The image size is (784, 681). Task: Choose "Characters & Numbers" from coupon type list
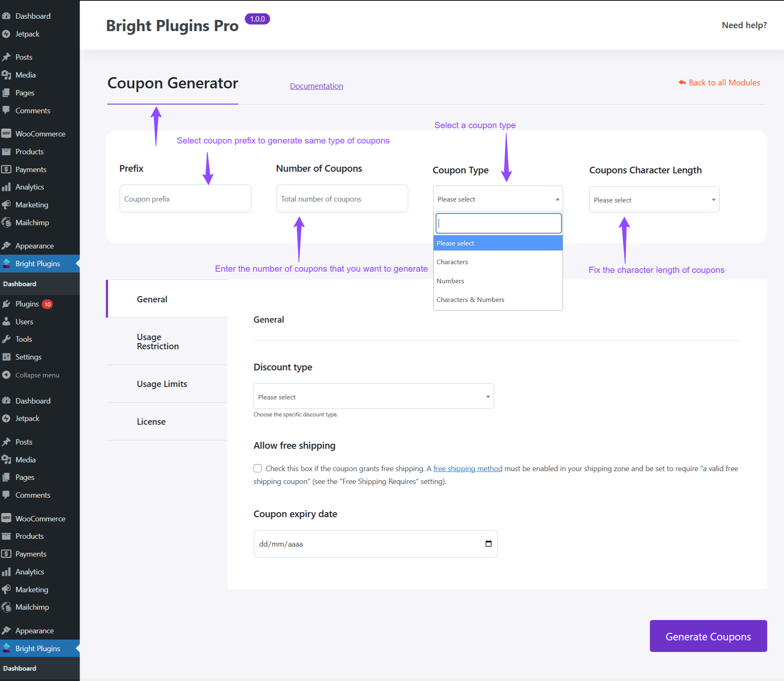pyautogui.click(x=470, y=299)
